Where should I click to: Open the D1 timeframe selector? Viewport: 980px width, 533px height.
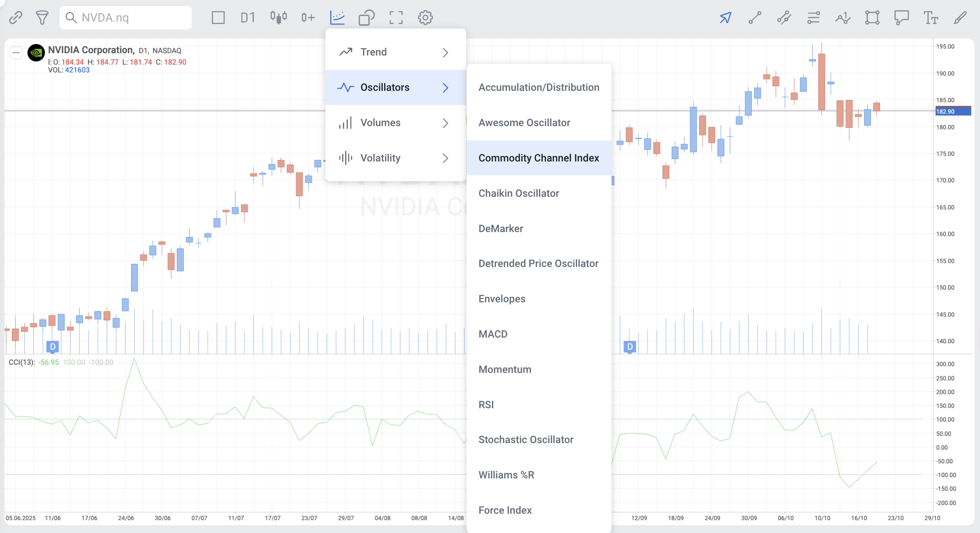tap(248, 18)
